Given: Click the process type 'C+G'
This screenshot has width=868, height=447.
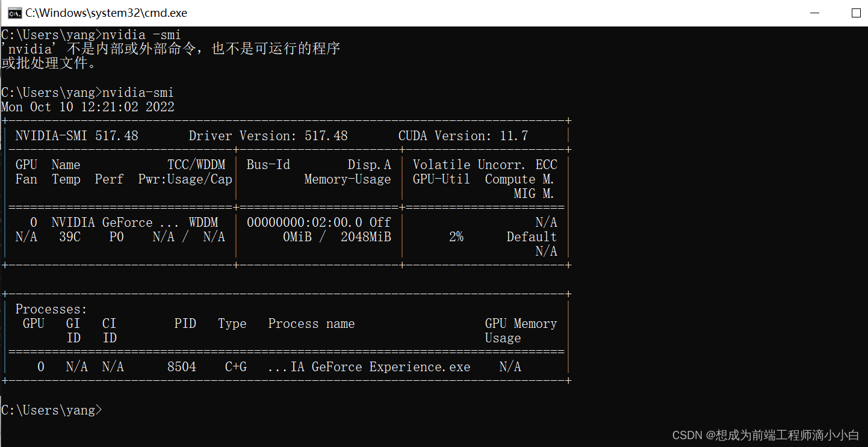Looking at the screenshot, I should 235,367.
